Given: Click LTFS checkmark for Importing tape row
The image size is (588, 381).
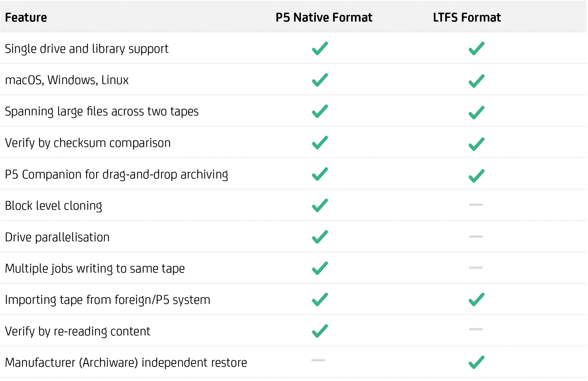Looking at the screenshot, I should pyautogui.click(x=476, y=299).
